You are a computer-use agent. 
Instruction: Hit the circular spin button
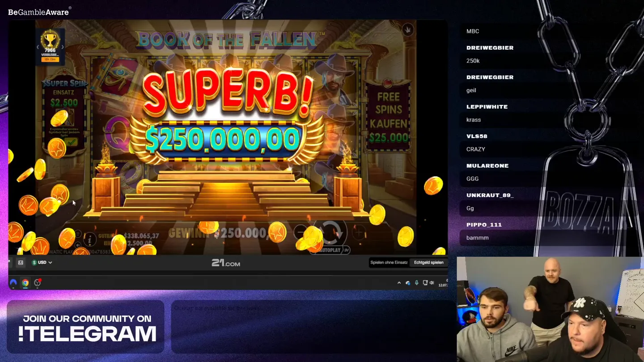330,232
